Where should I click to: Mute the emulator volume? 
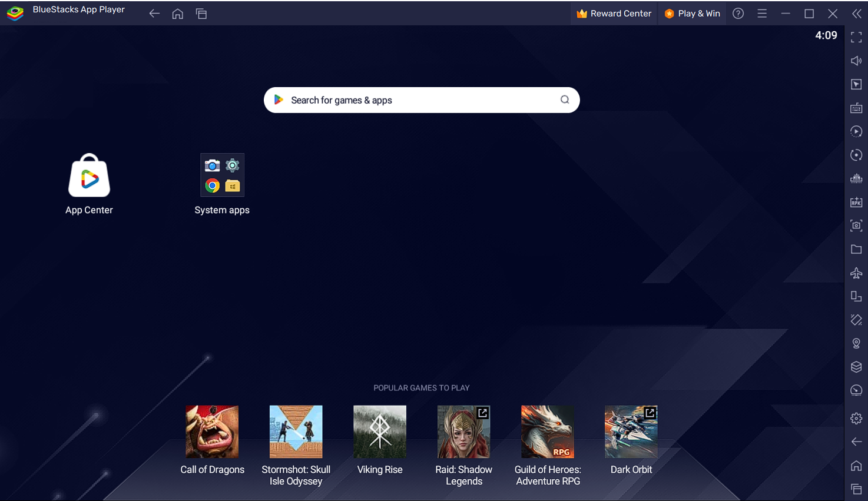pos(856,60)
